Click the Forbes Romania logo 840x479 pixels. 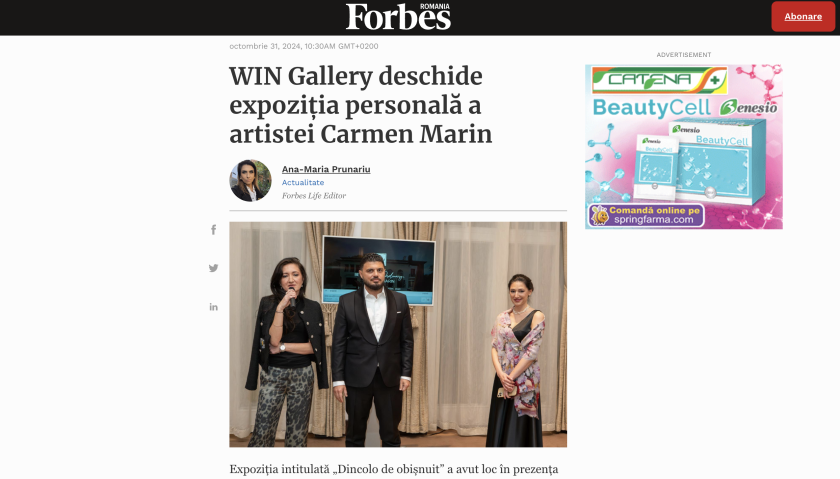point(398,17)
